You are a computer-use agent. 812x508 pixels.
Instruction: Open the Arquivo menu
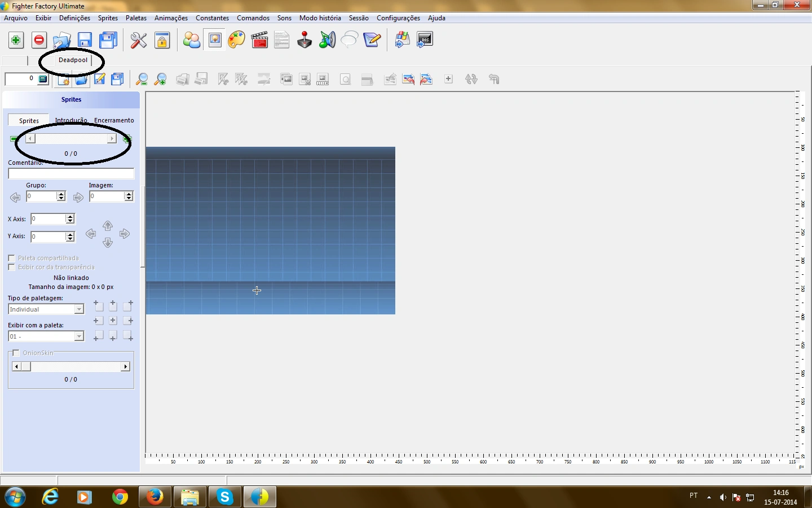(15, 18)
